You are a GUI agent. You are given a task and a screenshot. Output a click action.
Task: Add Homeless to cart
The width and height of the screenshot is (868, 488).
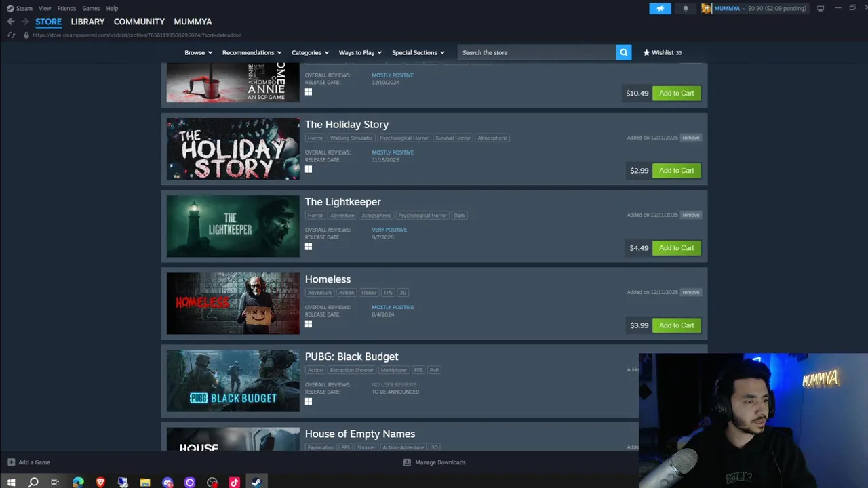click(676, 325)
